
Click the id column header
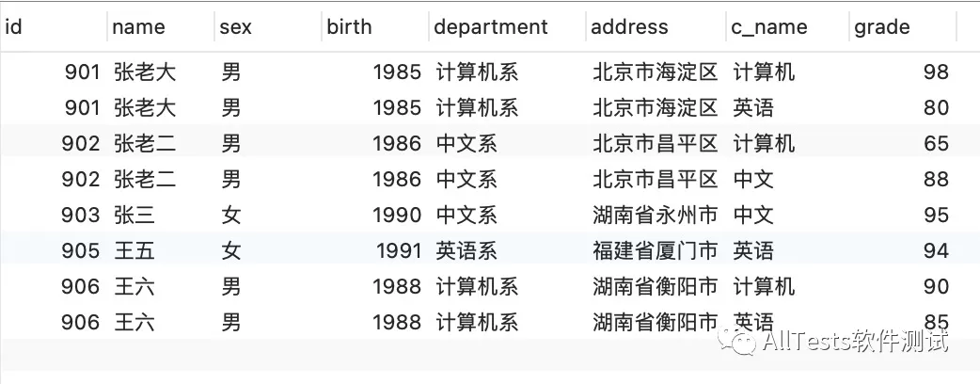(54, 27)
